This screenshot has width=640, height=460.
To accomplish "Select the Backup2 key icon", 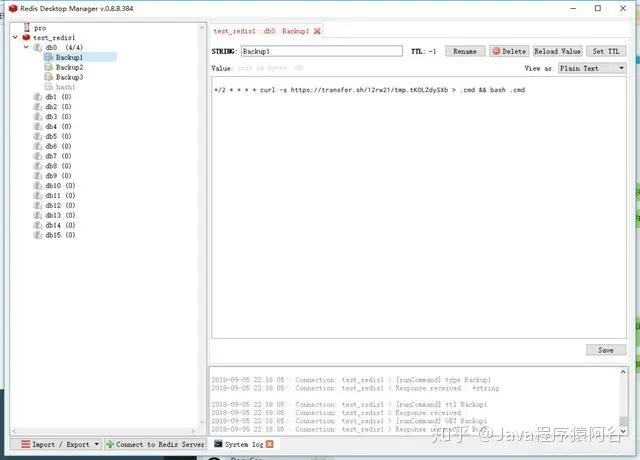I will 49,67.
